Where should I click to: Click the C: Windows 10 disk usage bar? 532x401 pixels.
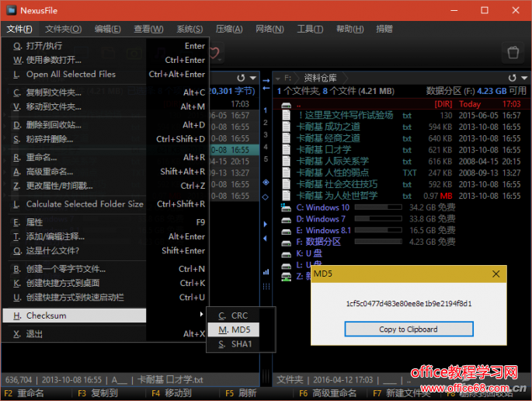click(378, 207)
